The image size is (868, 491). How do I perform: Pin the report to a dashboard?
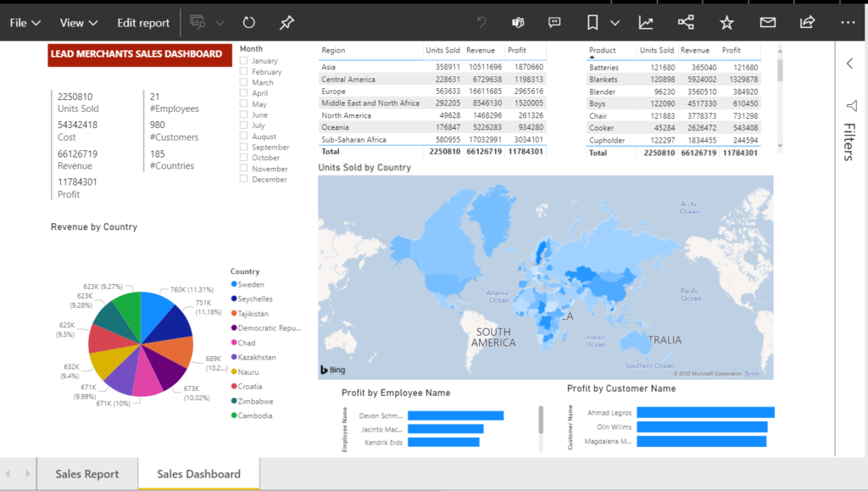pyautogui.click(x=287, y=23)
